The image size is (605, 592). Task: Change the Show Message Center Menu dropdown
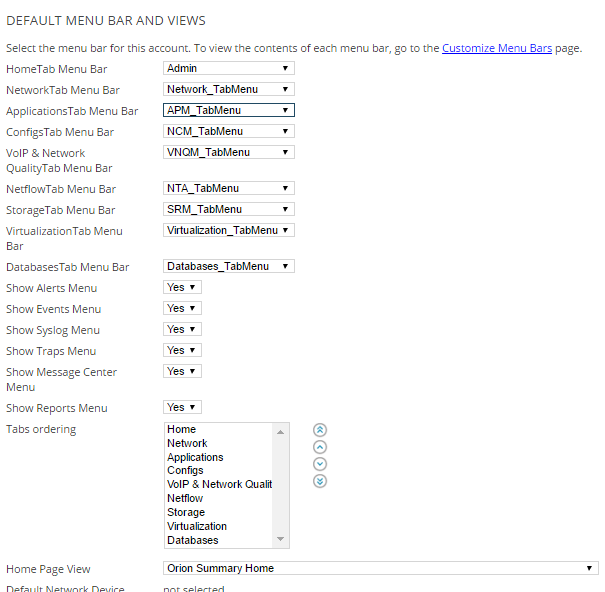click(182, 371)
